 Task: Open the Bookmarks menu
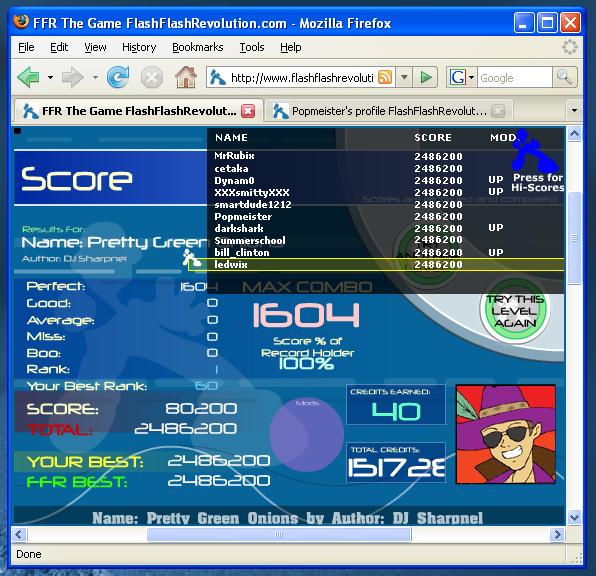coord(198,47)
